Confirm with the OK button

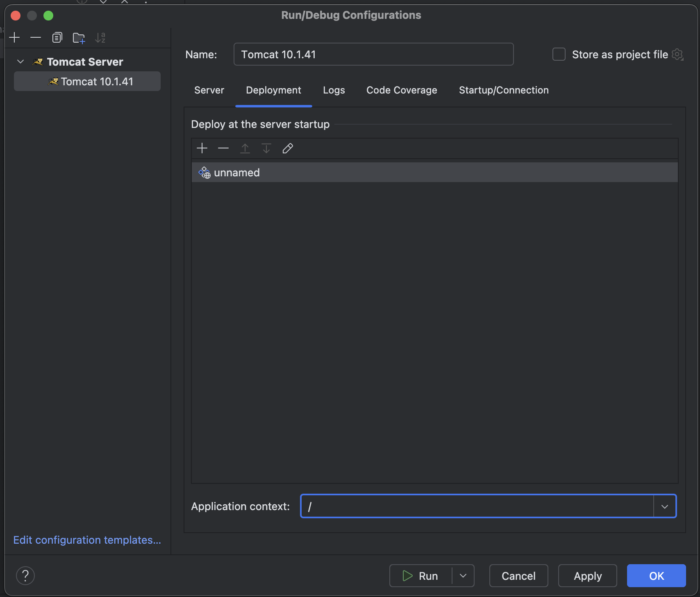pyautogui.click(x=656, y=576)
